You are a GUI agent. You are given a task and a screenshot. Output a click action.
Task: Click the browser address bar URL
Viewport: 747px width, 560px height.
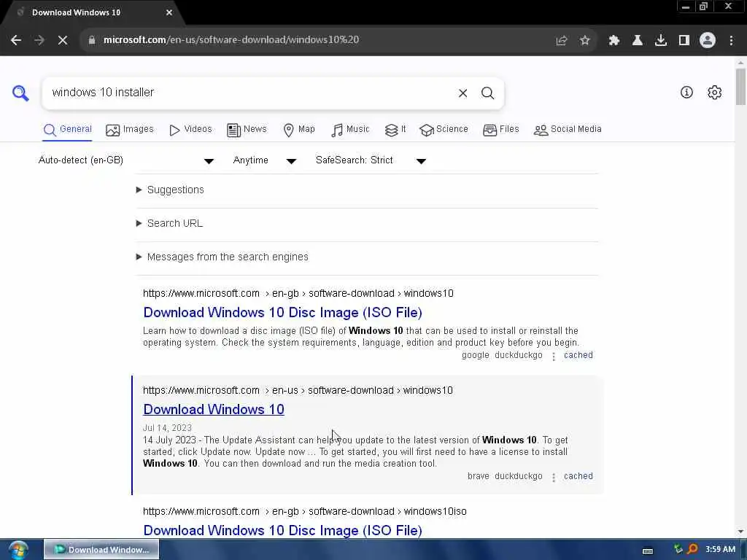[x=231, y=40]
